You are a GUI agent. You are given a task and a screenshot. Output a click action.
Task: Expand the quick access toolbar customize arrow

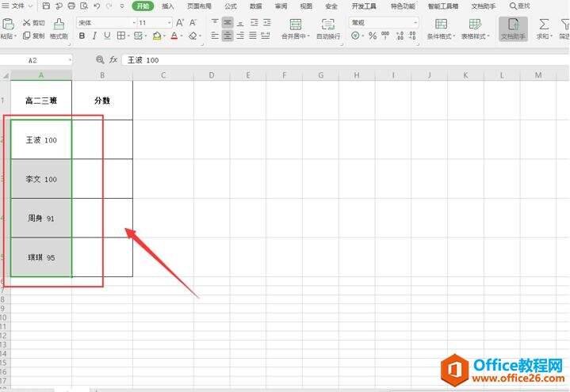(x=122, y=6)
